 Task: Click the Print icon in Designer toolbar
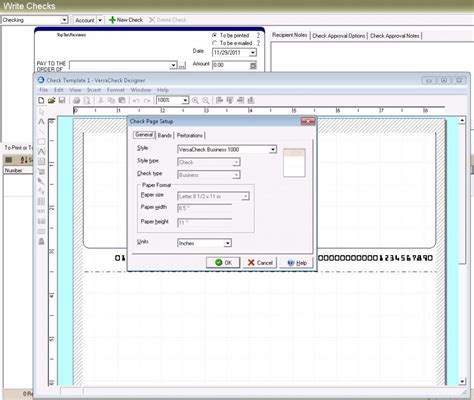click(x=76, y=100)
